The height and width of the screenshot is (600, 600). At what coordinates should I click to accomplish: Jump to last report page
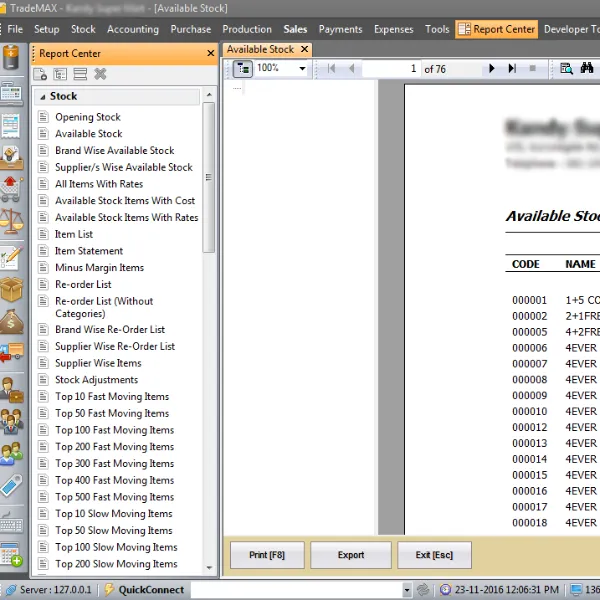coord(512,68)
